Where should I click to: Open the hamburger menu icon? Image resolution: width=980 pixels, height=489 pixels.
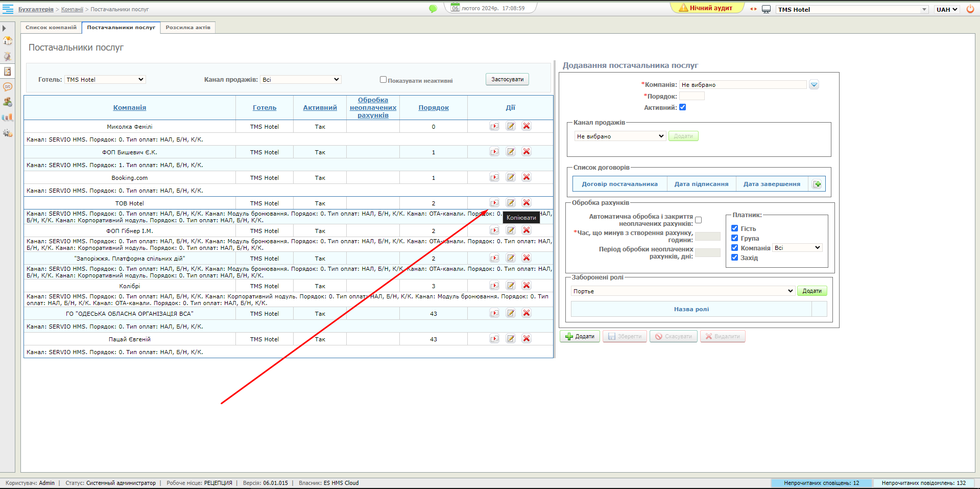(x=8, y=9)
